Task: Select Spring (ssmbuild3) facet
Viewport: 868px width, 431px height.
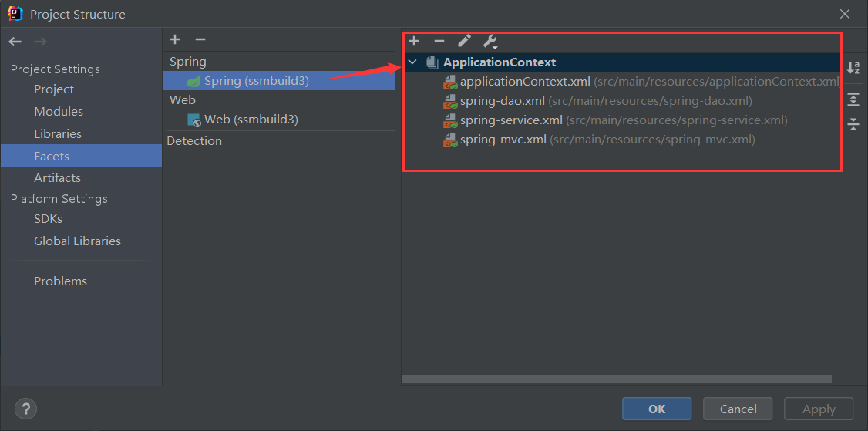Action: 278,81
